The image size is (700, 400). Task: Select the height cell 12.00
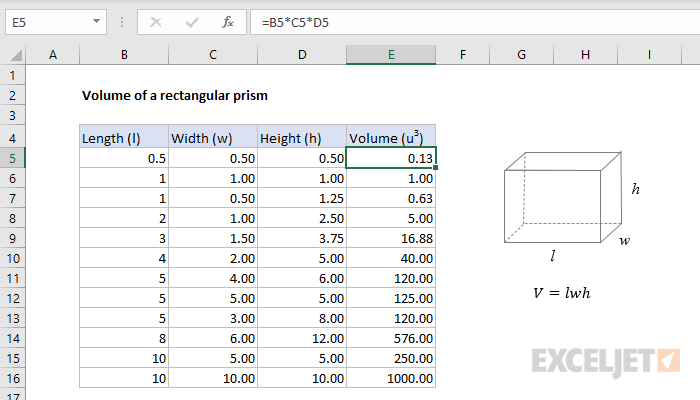pyautogui.click(x=302, y=338)
